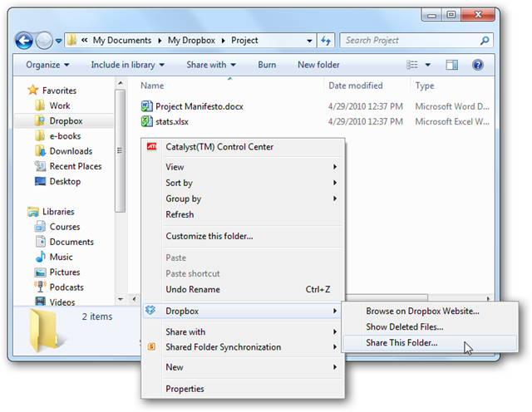Click the back navigation arrow
532x412 pixels.
pyautogui.click(x=25, y=40)
